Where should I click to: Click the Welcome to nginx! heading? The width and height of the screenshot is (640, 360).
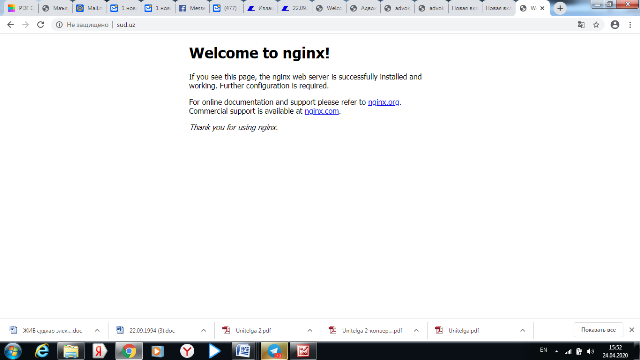(x=259, y=53)
